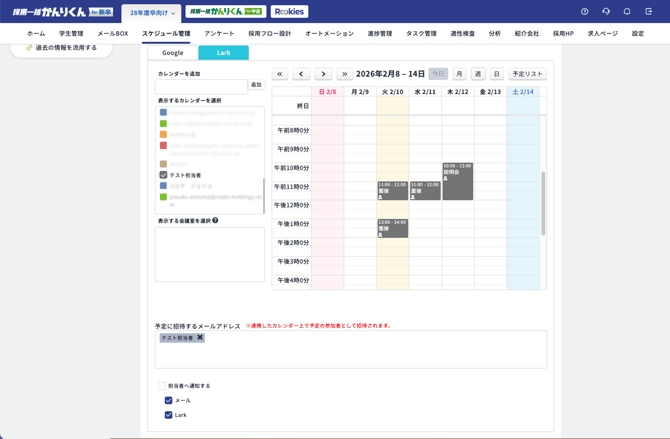Image resolution: width=670 pixels, height=439 pixels.
Task: Click the logout icon in top bar
Action: pyautogui.click(x=648, y=12)
